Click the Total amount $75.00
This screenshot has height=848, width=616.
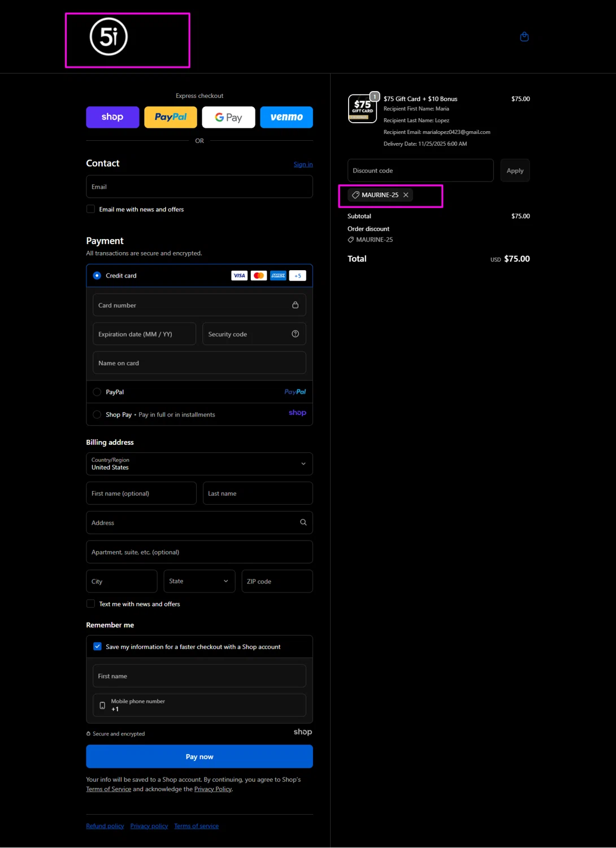point(517,259)
